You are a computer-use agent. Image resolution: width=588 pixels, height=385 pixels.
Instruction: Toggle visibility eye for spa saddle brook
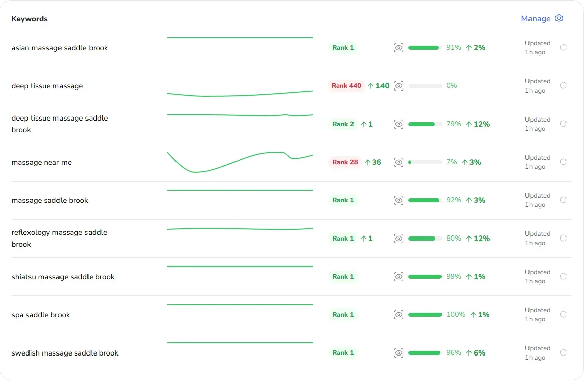click(399, 315)
